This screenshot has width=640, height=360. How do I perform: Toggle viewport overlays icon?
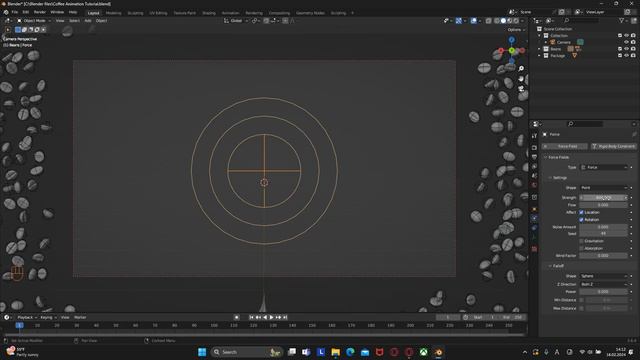[473, 21]
